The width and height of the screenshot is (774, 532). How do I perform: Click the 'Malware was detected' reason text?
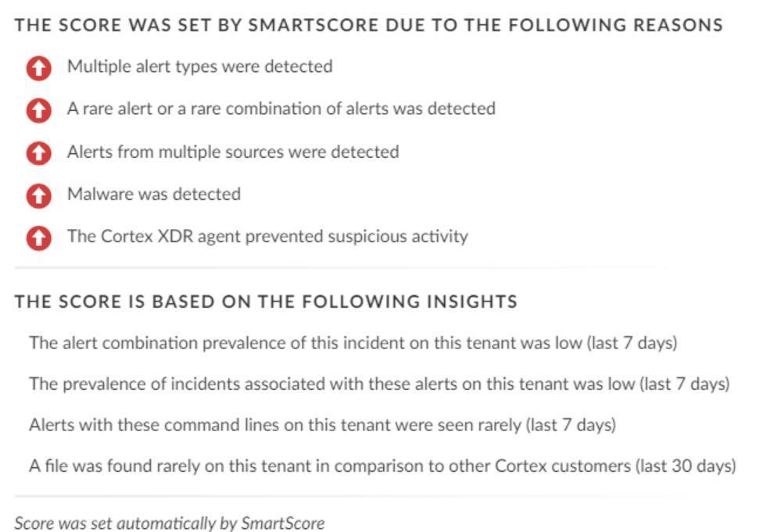(x=154, y=194)
